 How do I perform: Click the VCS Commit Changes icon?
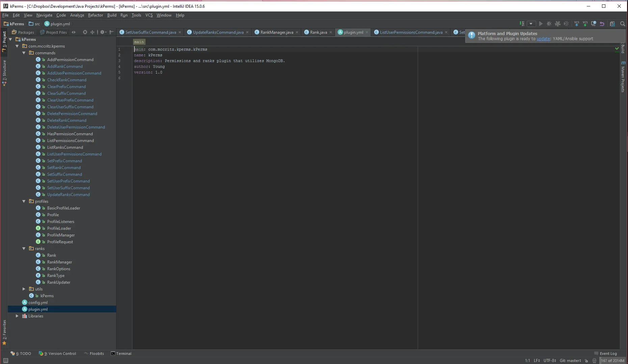pos(585,24)
